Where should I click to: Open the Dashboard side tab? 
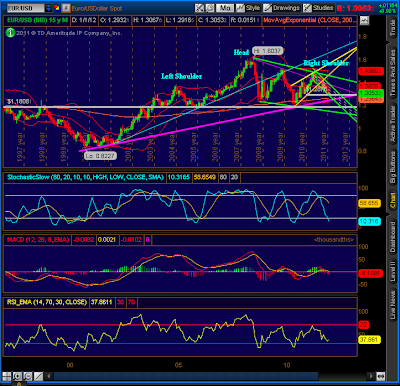393,237
